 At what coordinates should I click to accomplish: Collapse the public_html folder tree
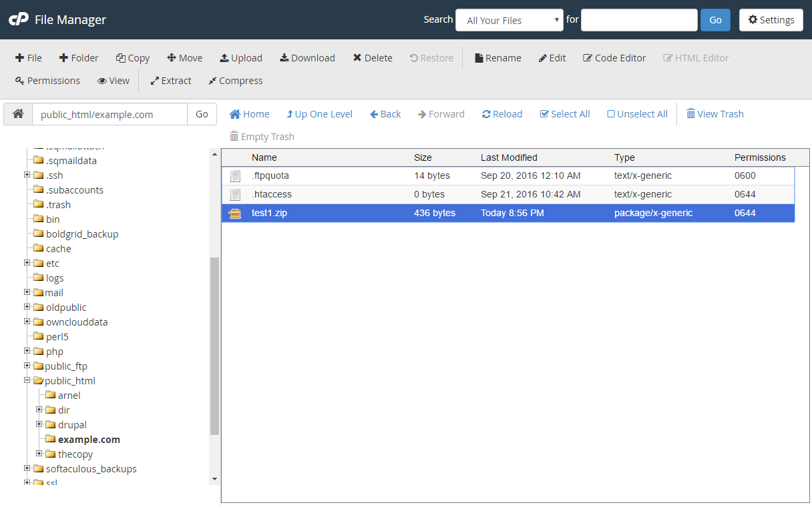click(x=27, y=381)
